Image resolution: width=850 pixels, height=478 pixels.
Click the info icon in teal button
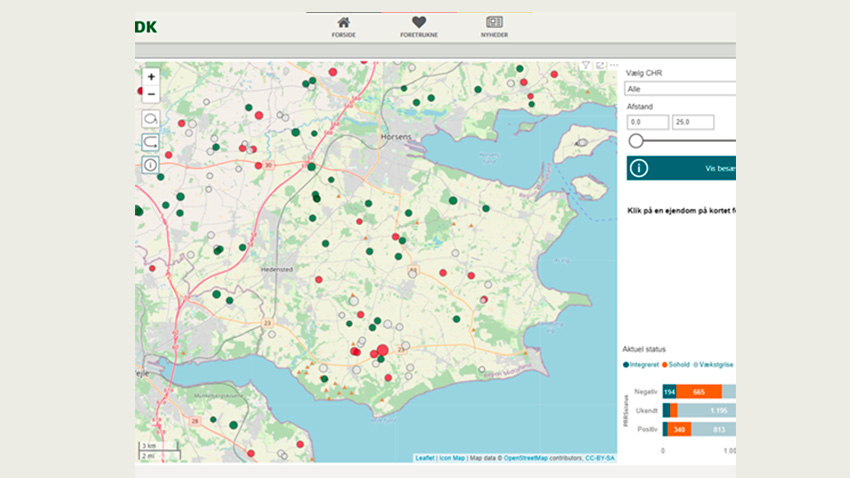(x=639, y=168)
